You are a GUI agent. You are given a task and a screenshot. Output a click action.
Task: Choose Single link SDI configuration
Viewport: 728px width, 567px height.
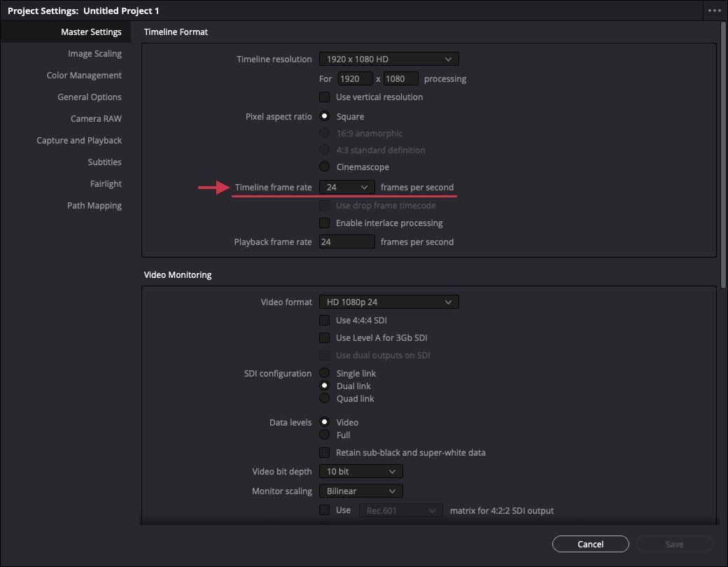(x=325, y=374)
